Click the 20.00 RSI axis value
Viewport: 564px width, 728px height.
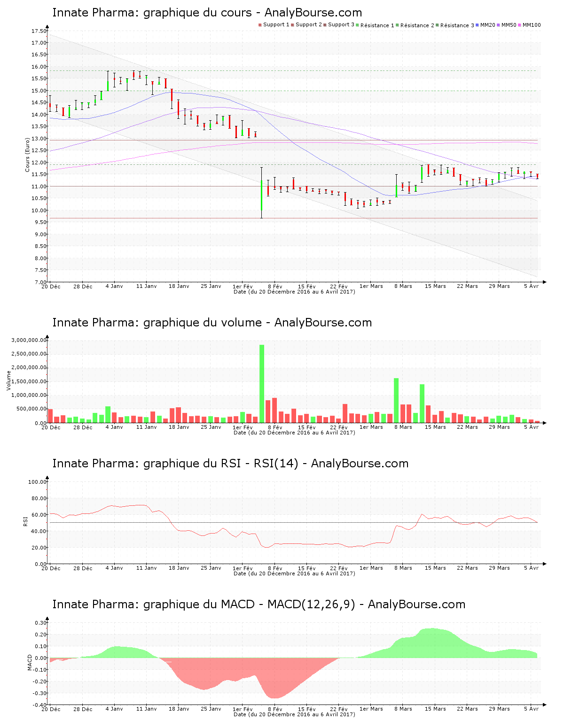pos(39,548)
